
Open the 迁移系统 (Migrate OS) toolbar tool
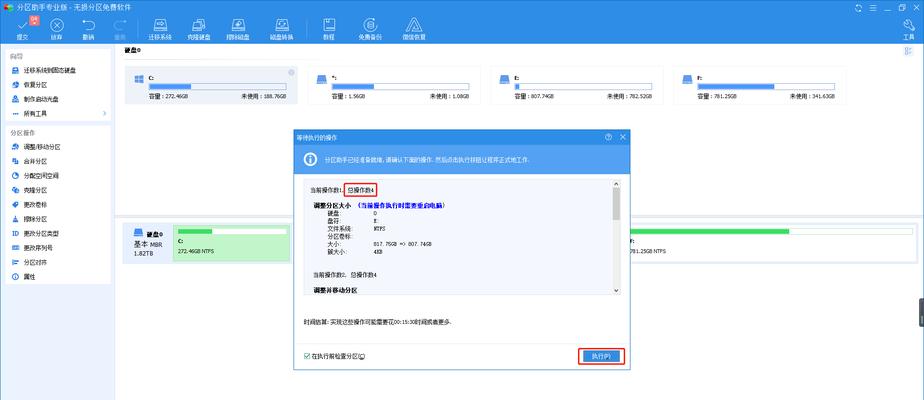[x=160, y=28]
